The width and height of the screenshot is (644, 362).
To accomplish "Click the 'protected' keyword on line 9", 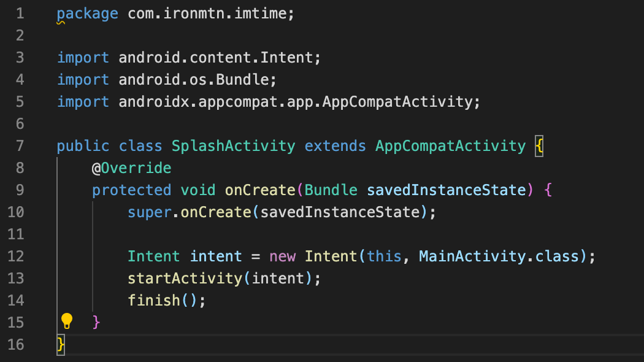I will [x=131, y=190].
